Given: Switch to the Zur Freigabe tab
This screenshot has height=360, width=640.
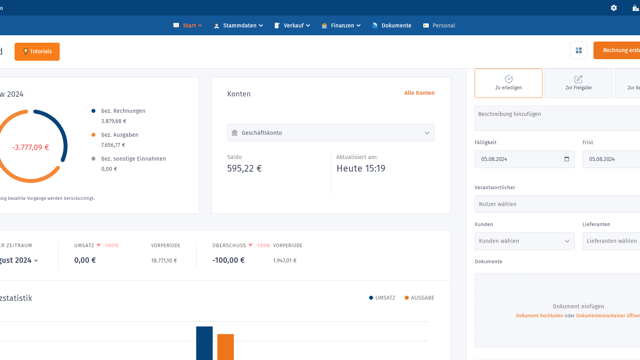Looking at the screenshot, I should 578,83.
